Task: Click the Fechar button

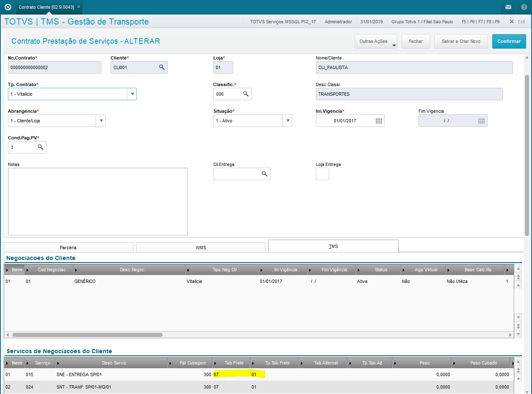Action: pos(416,41)
